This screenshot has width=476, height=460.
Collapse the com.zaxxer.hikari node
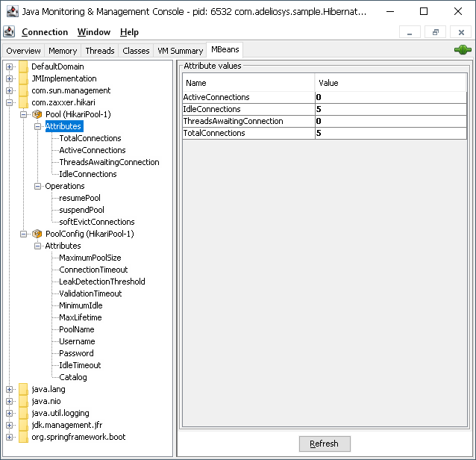pos(9,103)
